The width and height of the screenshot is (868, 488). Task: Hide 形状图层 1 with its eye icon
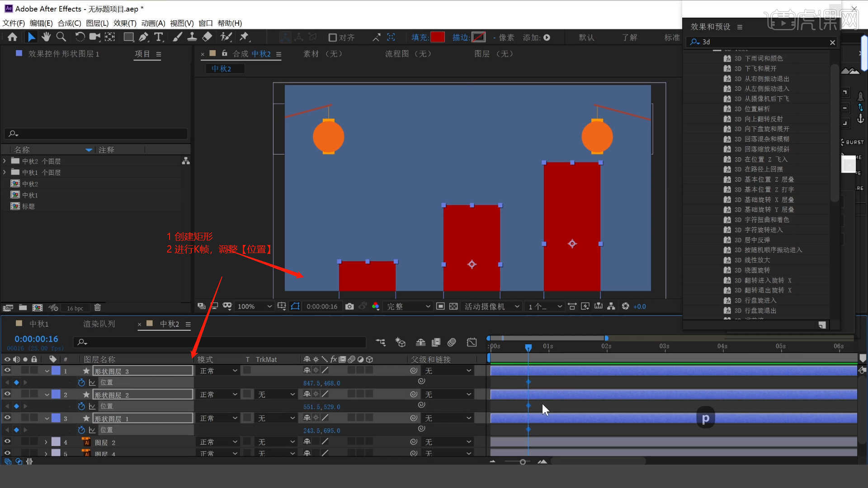tap(7, 418)
